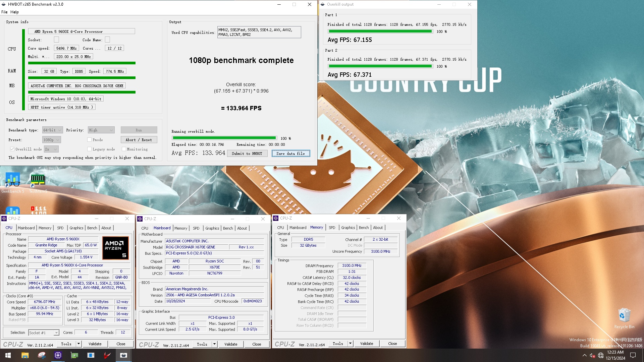Switch to HWBOT x265 via taskbar icon
This screenshot has height=362, width=644.
point(123,355)
